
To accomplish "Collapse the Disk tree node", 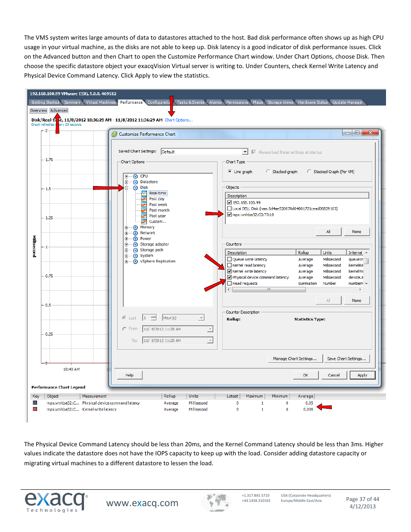I will [127, 187].
